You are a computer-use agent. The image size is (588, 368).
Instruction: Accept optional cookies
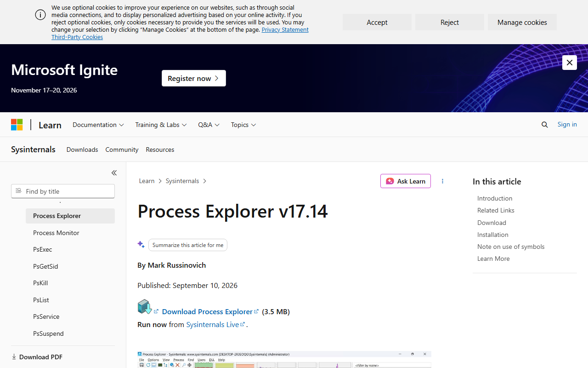coord(377,22)
